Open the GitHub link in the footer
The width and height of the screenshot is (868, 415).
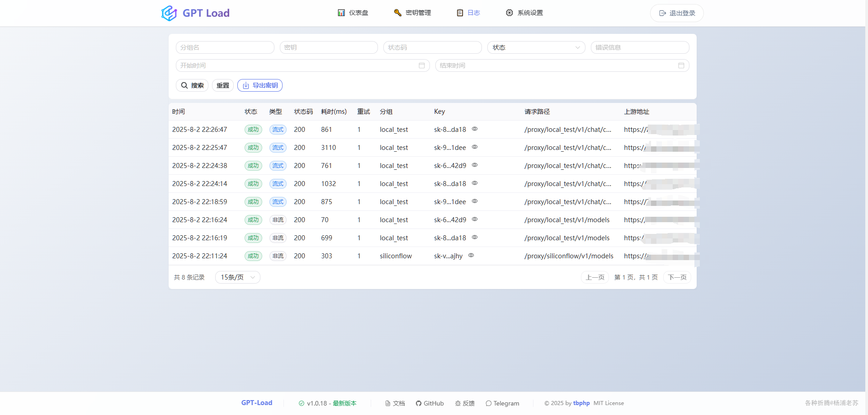[x=429, y=403]
